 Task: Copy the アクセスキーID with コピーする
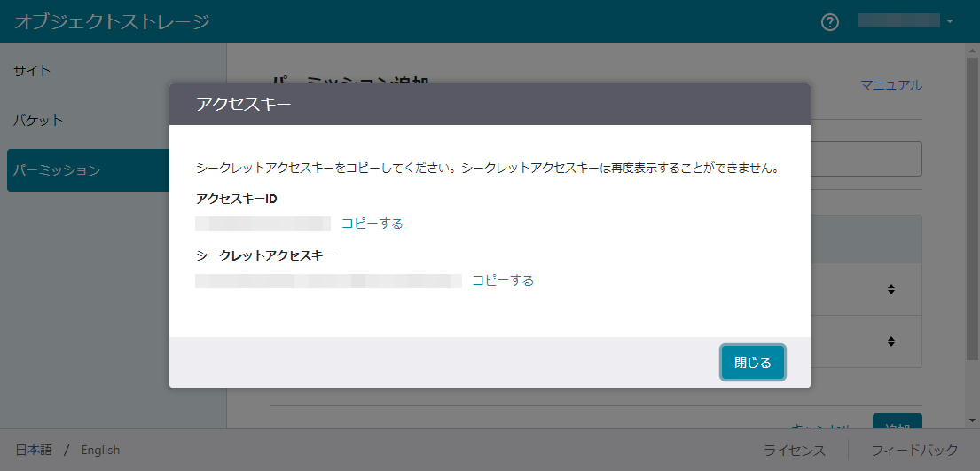pyautogui.click(x=372, y=224)
